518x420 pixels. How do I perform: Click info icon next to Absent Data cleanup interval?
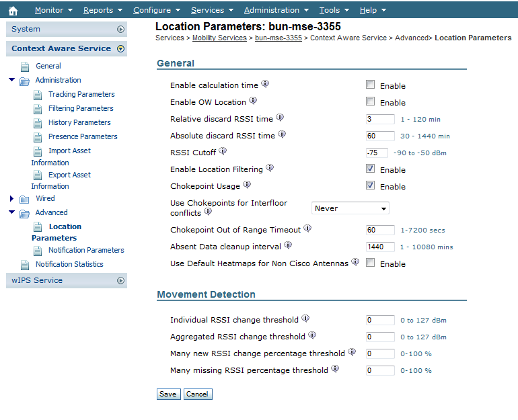pyautogui.click(x=288, y=246)
